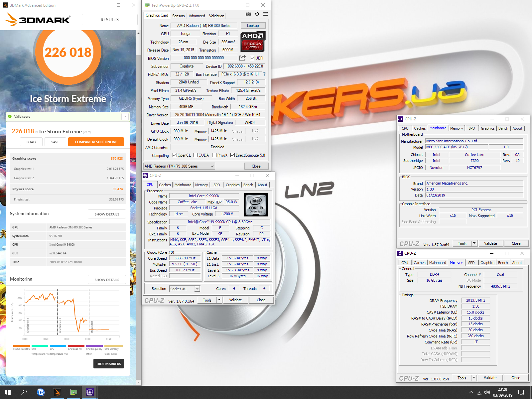532x399 pixels.
Task: Click HIDE MARKERS button
Action: tap(109, 364)
